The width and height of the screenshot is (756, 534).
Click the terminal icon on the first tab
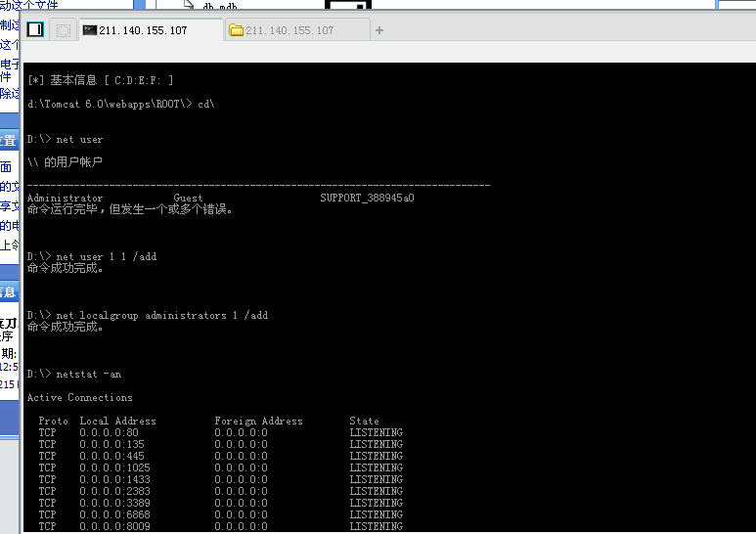pos(90,30)
